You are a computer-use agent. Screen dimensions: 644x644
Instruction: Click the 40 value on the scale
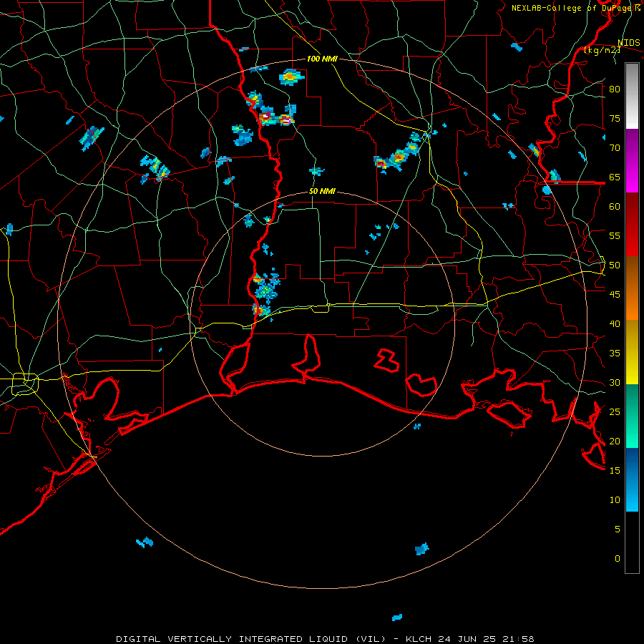(x=615, y=323)
